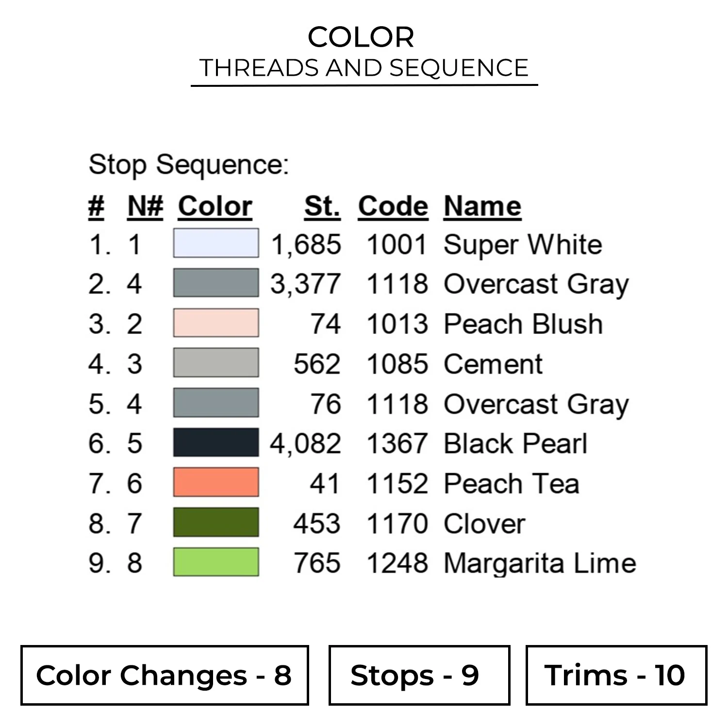Viewport: 728px width, 728px height.
Task: Click the Name column header
Action: (x=482, y=207)
